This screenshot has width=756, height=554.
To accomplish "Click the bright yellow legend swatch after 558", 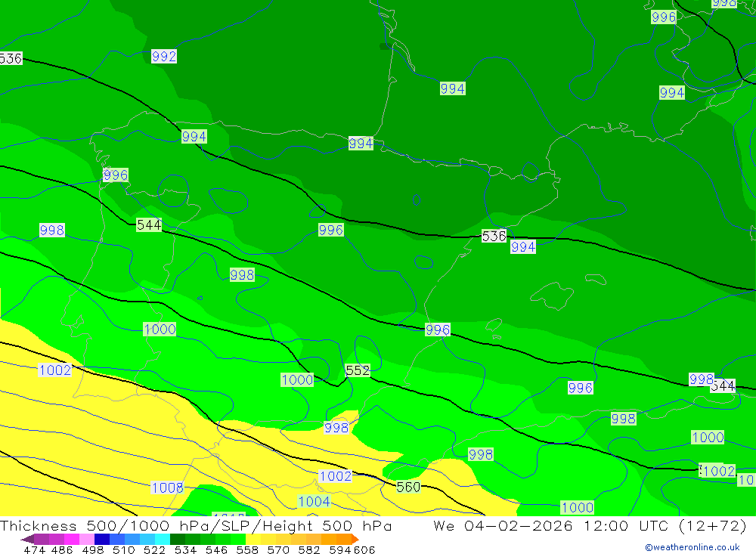I will [x=253, y=539].
